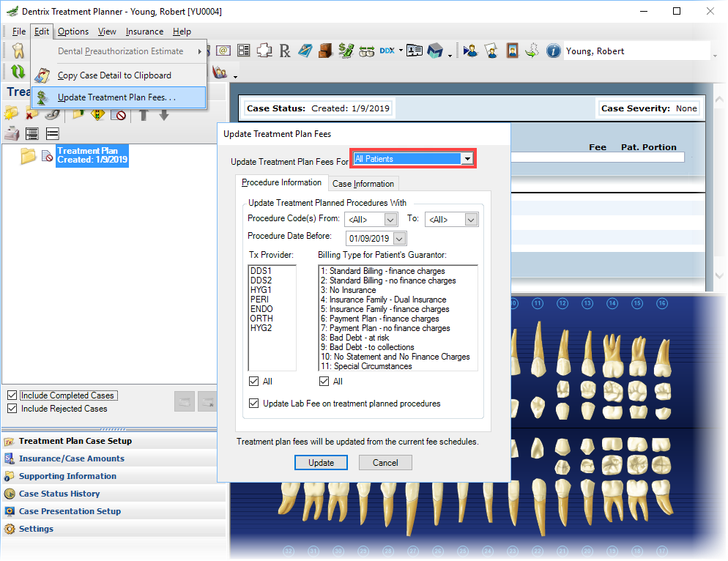728x561 pixels.
Task: Switch to the Case Information tab
Action: [x=363, y=183]
